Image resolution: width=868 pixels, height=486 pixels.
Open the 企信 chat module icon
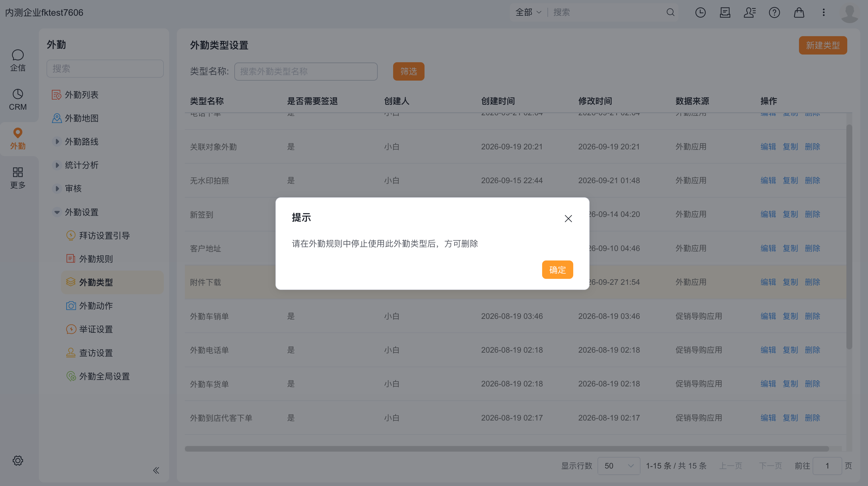[17, 60]
